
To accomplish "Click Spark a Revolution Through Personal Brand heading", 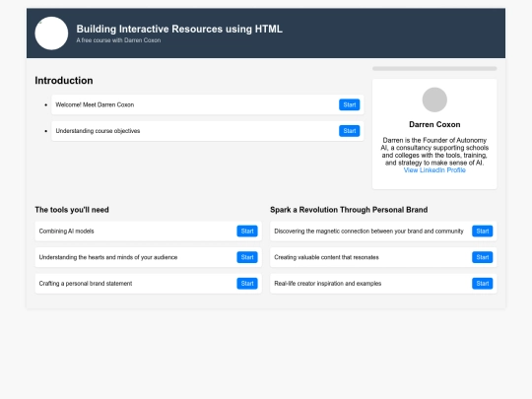I will pyautogui.click(x=349, y=210).
